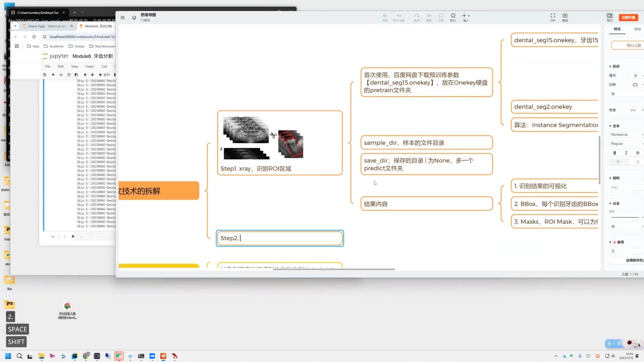644x362 pixels.
Task: Save the Jupyter notebook with the disk icon
Action: pos(45,75)
